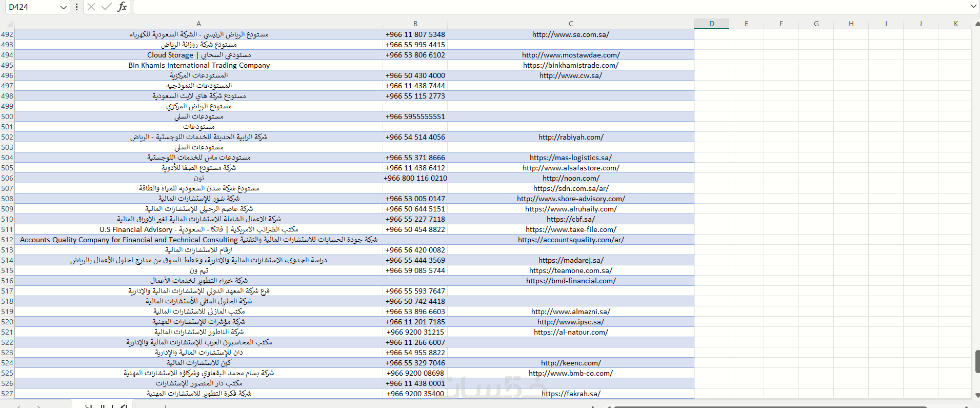This screenshot has width=980, height=408.
Task: Select cell with phone +966 800 116 0210
Action: 415,178
